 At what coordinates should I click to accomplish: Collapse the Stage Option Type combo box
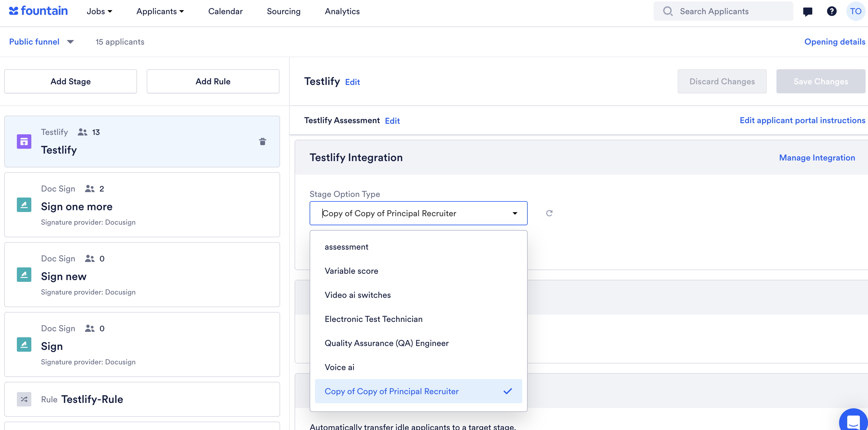click(514, 213)
